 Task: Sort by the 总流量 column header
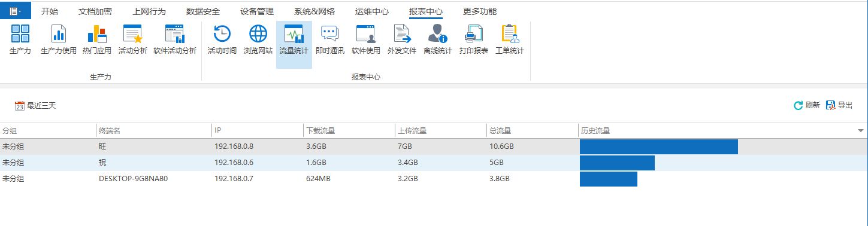pyautogui.click(x=533, y=130)
